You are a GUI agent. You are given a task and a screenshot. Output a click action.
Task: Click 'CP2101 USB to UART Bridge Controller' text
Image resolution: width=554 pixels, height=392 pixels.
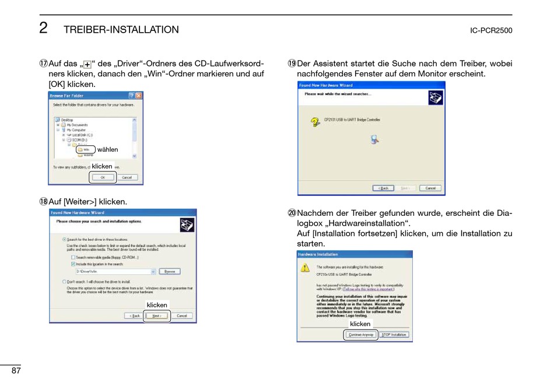pos(352,120)
